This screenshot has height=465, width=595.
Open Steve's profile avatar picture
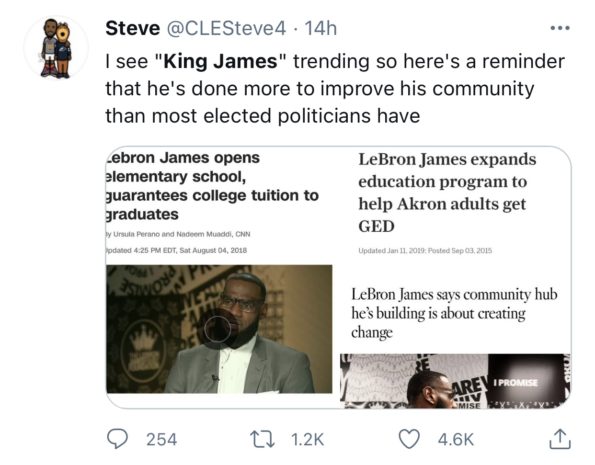coord(56,48)
